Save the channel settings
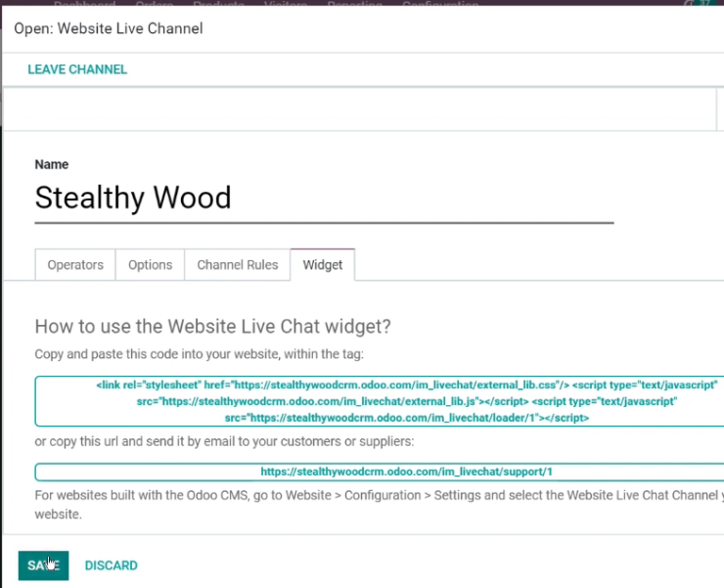The width and height of the screenshot is (724, 588). pyautogui.click(x=43, y=565)
